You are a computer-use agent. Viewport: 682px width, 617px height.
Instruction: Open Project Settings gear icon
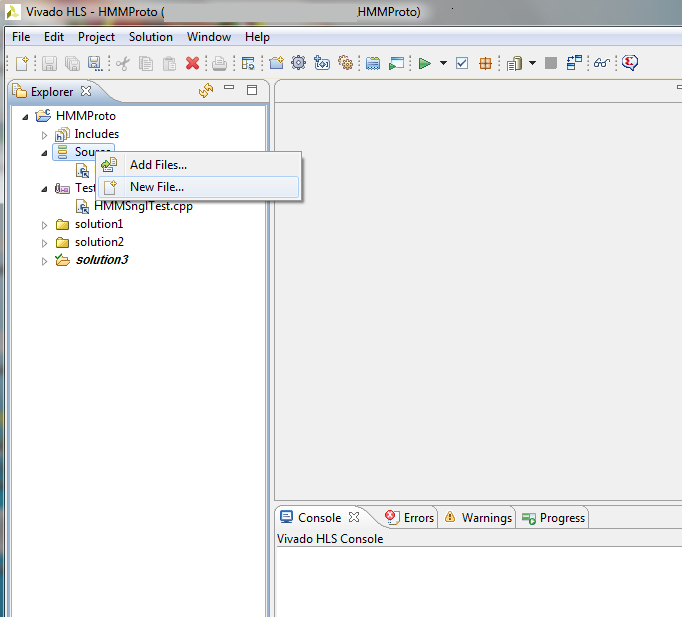click(298, 63)
